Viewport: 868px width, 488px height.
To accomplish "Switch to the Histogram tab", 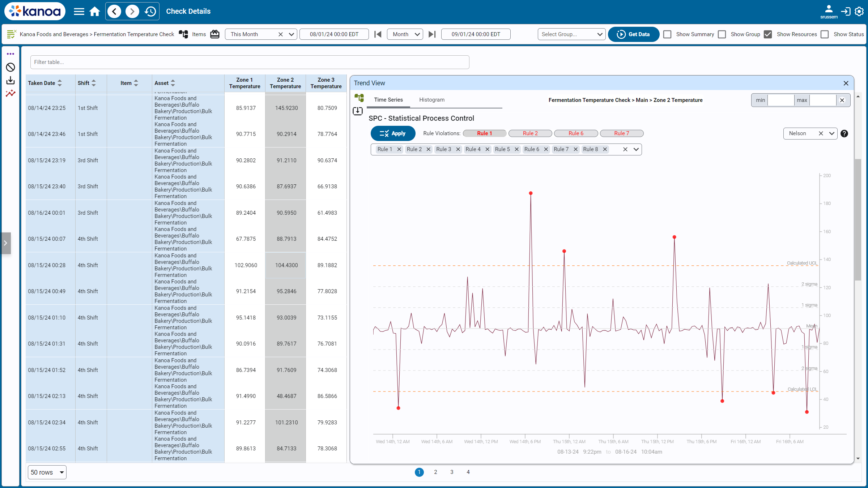I will pyautogui.click(x=431, y=100).
